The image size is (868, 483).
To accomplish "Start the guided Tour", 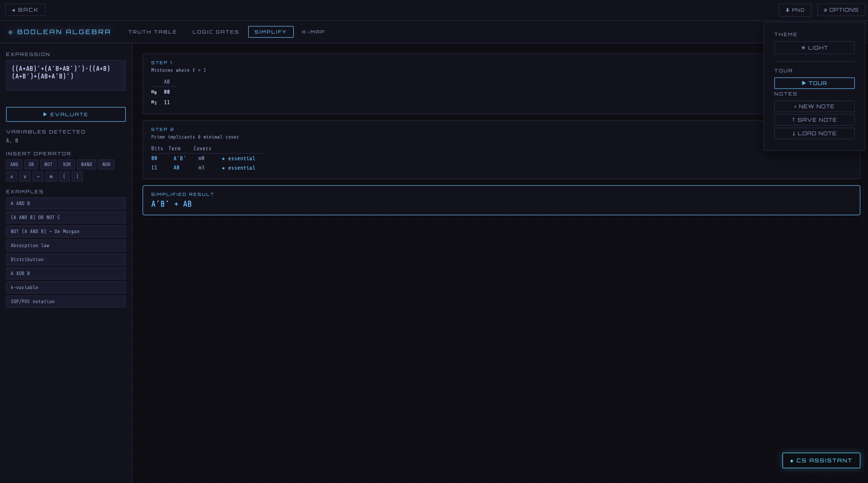I will tap(814, 83).
